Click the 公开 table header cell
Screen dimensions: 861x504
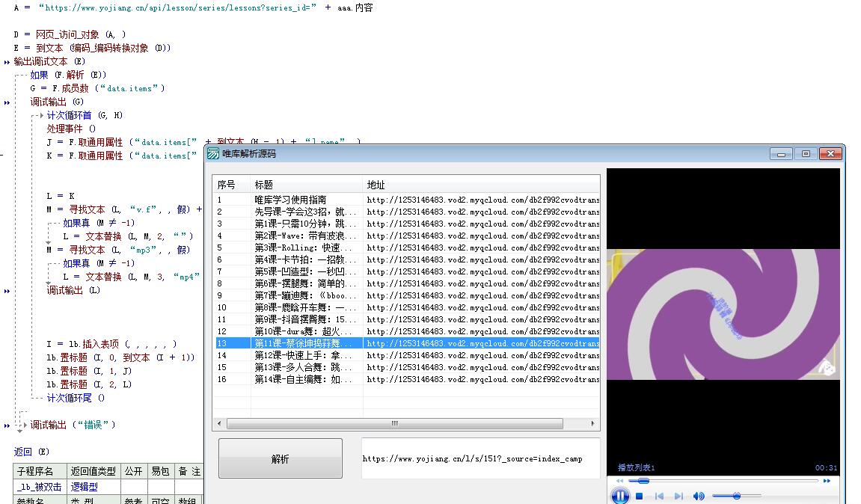click(133, 471)
